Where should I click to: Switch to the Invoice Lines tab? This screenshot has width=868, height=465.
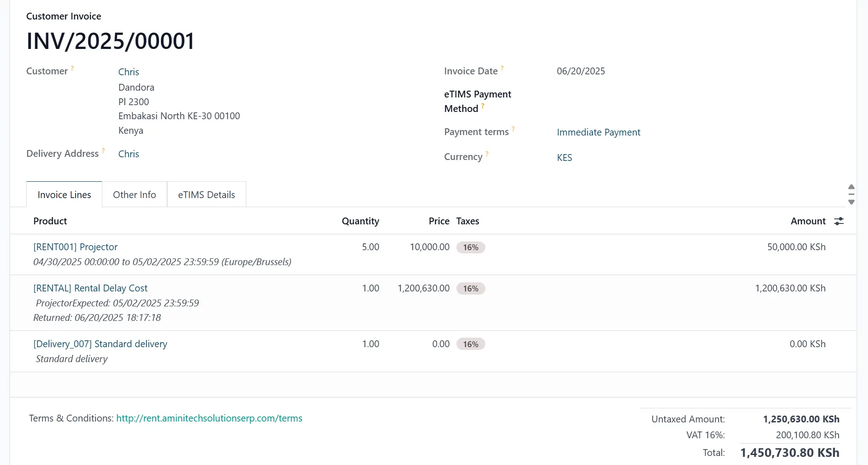point(64,195)
